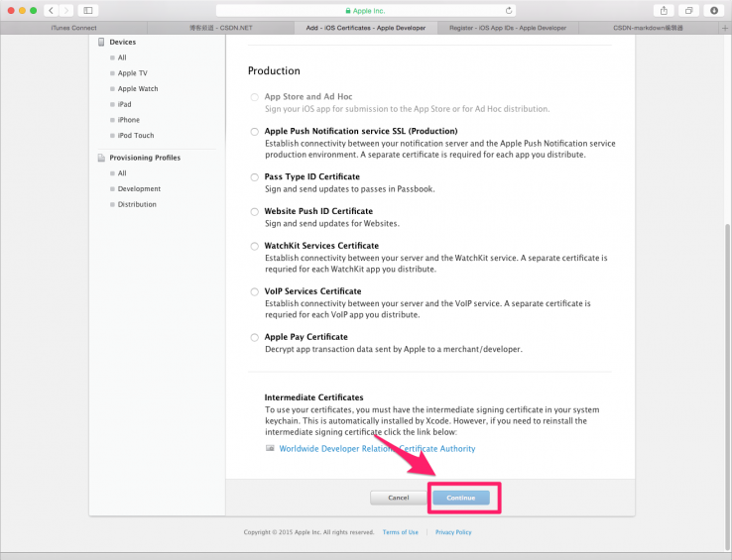Click the Devices sidebar heading
Viewport: 732px width, 560px height.
coord(123,42)
